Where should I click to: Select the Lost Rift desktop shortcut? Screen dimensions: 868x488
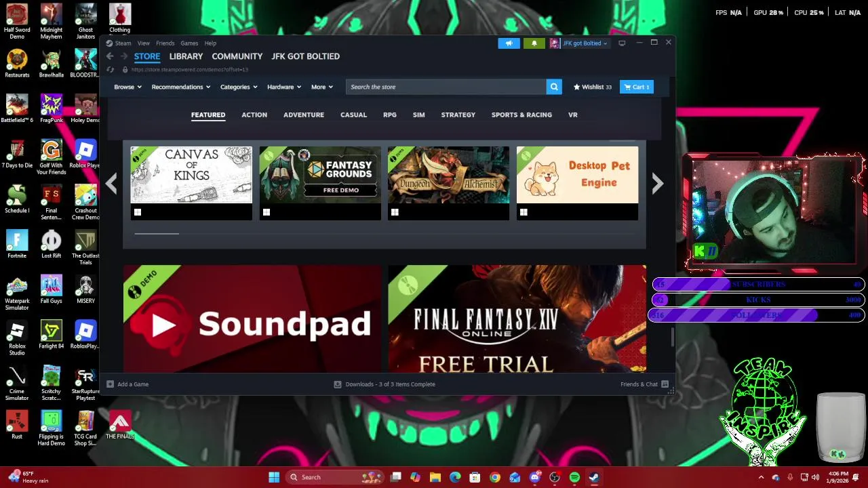[51, 245]
